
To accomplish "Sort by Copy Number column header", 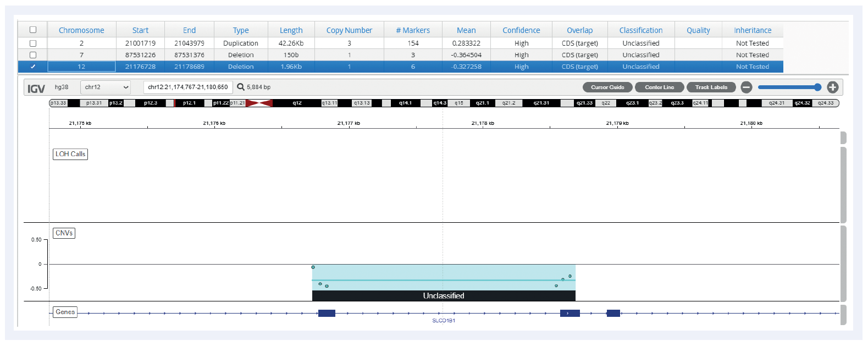I will tap(349, 30).
